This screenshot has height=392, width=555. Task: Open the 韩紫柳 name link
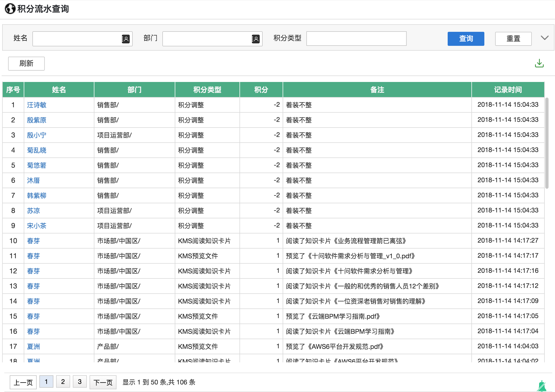coord(37,195)
